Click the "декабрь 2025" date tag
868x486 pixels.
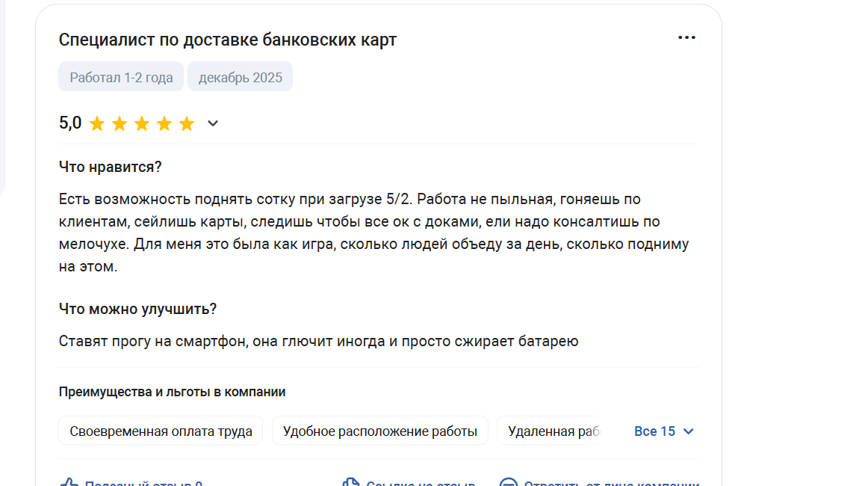[x=240, y=77]
